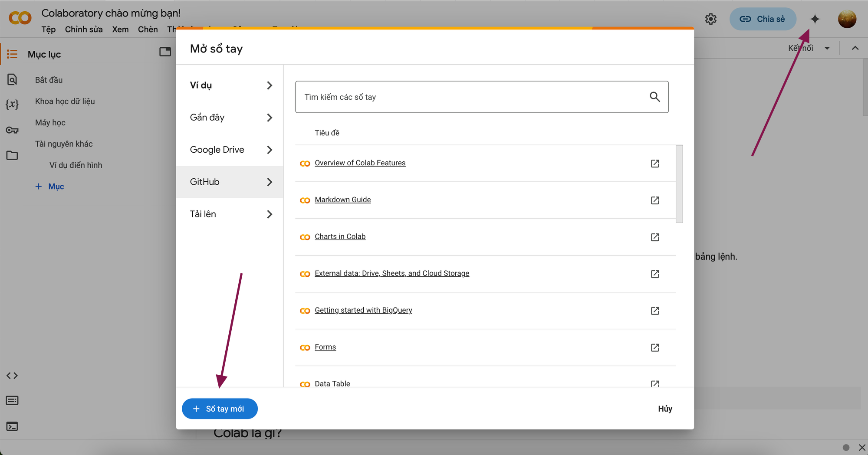Click the Sổ tay mới button
This screenshot has width=868, height=455.
click(x=220, y=409)
